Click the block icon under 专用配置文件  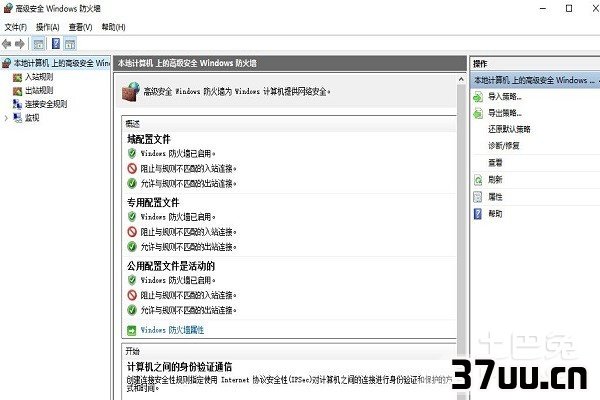132,232
